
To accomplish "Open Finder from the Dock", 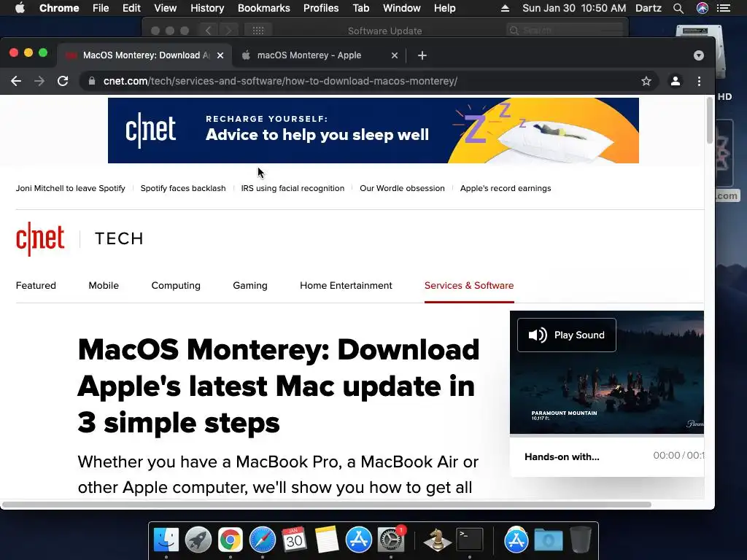I will pos(166,540).
